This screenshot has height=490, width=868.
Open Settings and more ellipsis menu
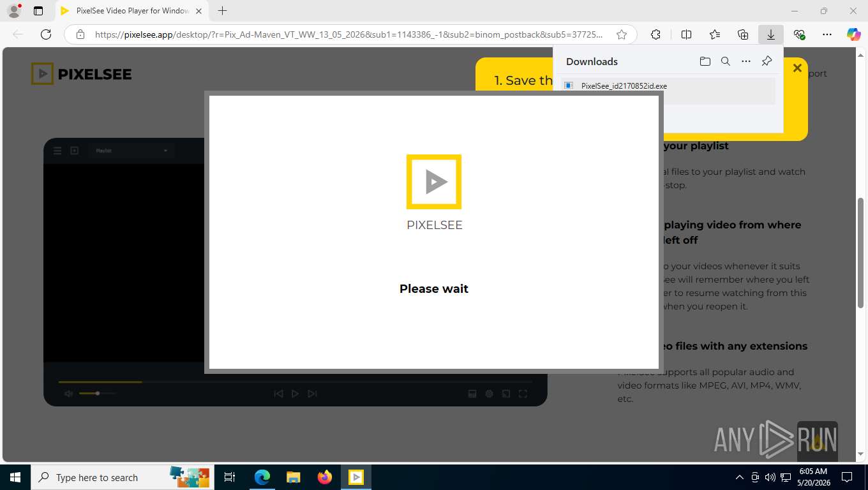tap(827, 34)
